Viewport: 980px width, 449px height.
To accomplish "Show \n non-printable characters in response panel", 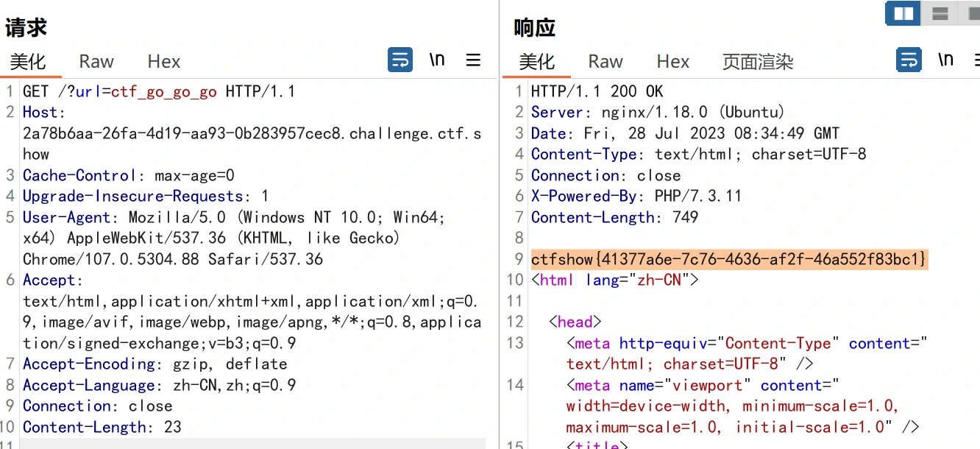I will [945, 60].
